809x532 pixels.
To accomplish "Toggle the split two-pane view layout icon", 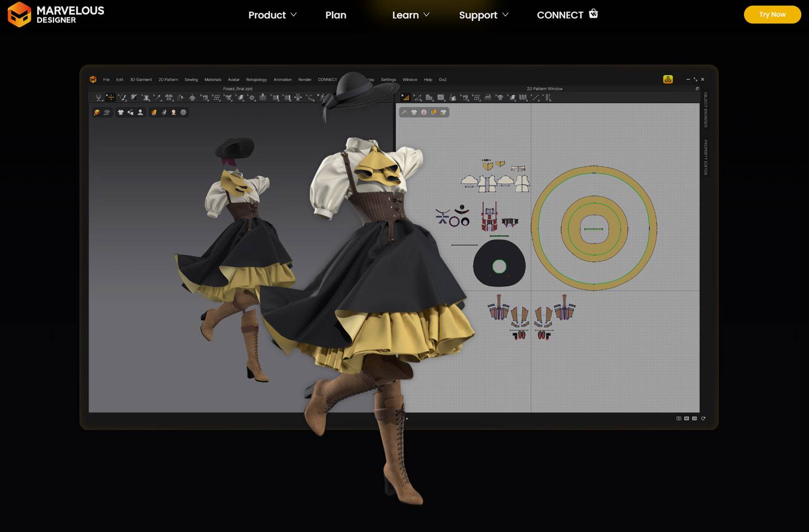I will [679, 419].
